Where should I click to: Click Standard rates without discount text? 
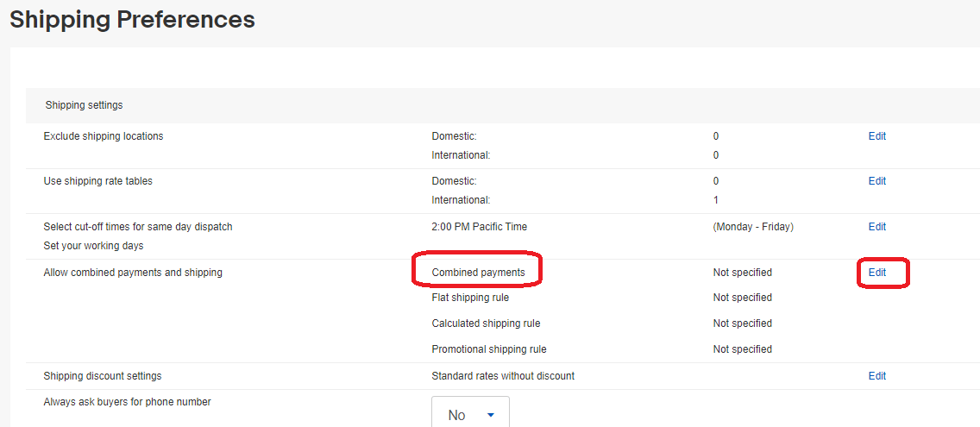(x=503, y=376)
